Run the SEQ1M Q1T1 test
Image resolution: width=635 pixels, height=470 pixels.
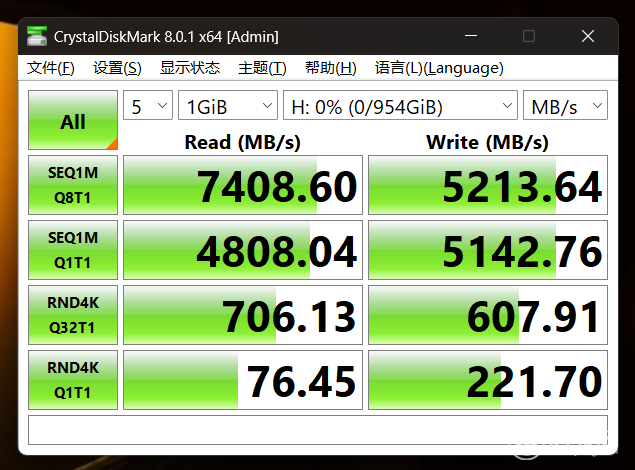pyautogui.click(x=73, y=250)
